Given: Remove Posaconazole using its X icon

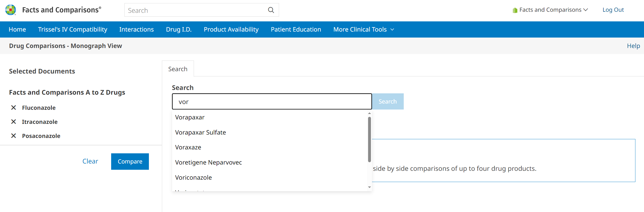Looking at the screenshot, I should tap(14, 136).
